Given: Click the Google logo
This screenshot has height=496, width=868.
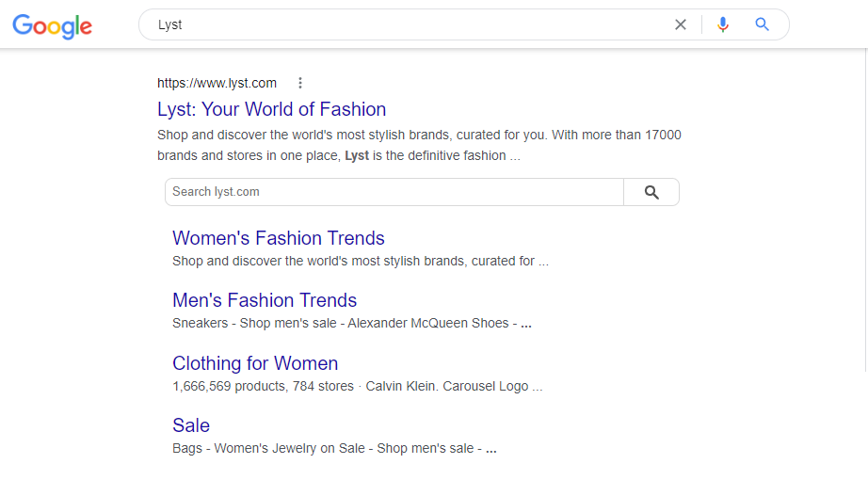Looking at the screenshot, I should click(53, 26).
